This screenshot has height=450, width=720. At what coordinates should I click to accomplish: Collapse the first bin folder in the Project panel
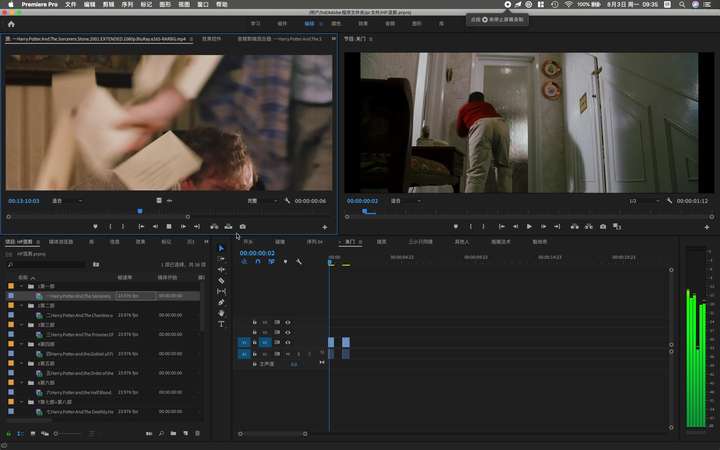21,286
